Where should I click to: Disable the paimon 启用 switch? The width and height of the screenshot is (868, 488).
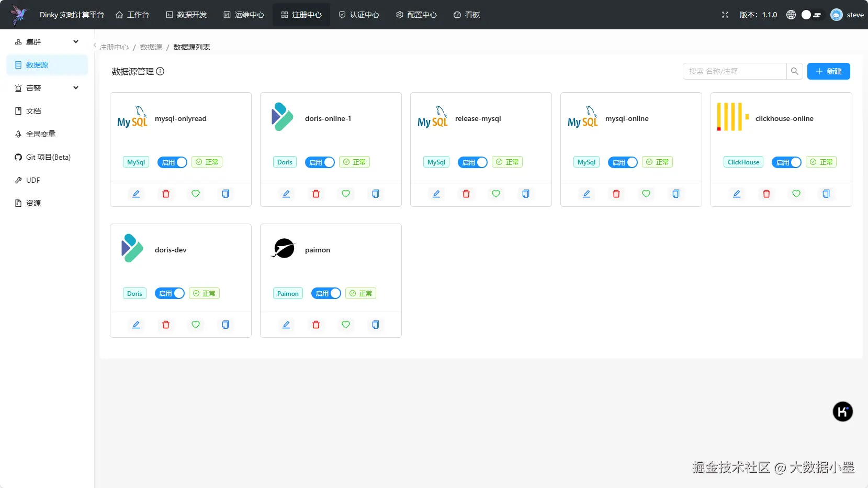[326, 293]
